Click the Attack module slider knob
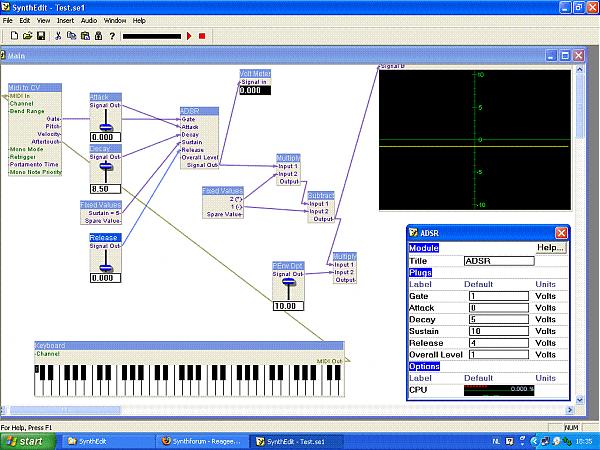 point(106,127)
